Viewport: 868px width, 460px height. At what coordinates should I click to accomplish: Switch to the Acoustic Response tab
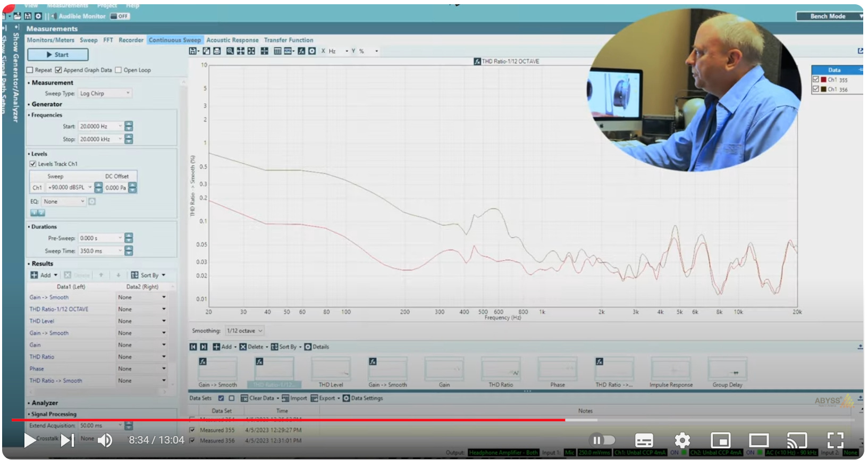coord(232,40)
